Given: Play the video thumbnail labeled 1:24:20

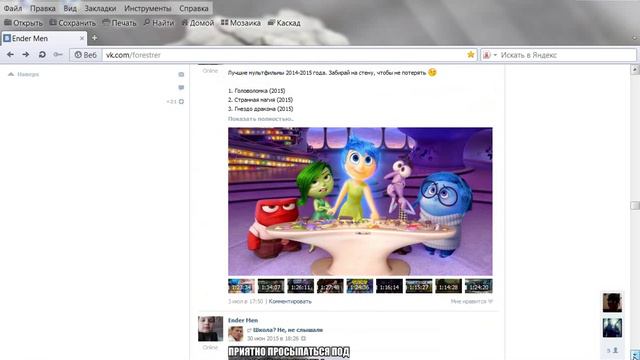Looking at the screenshot, I should (478, 286).
